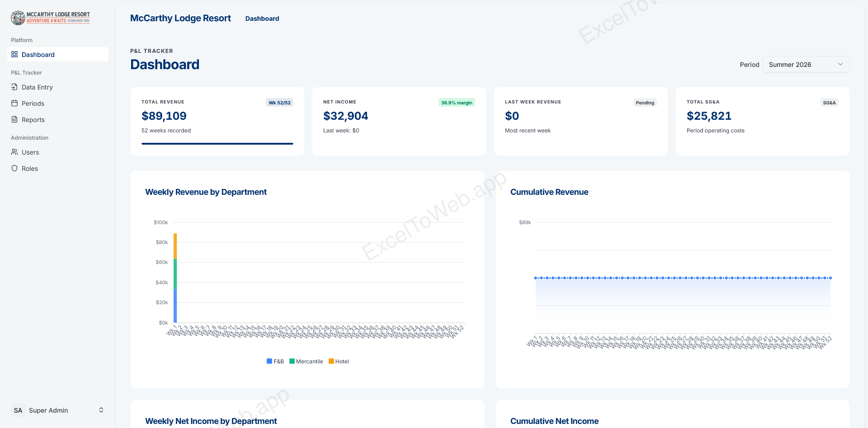
Task: Click the Data Entry pencil icon
Action: pyautogui.click(x=14, y=87)
